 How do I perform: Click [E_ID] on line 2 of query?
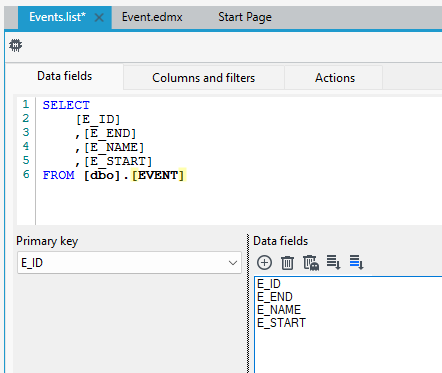pos(98,119)
